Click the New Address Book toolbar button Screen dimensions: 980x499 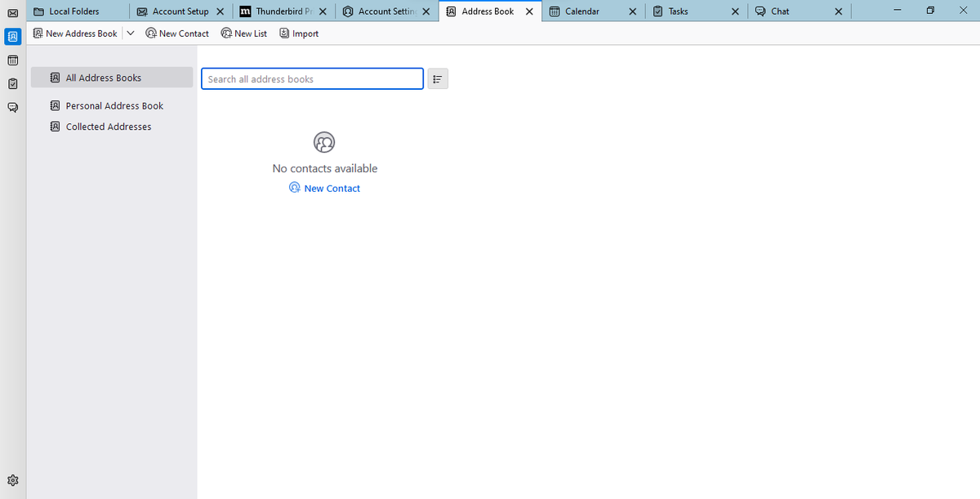pyautogui.click(x=75, y=33)
